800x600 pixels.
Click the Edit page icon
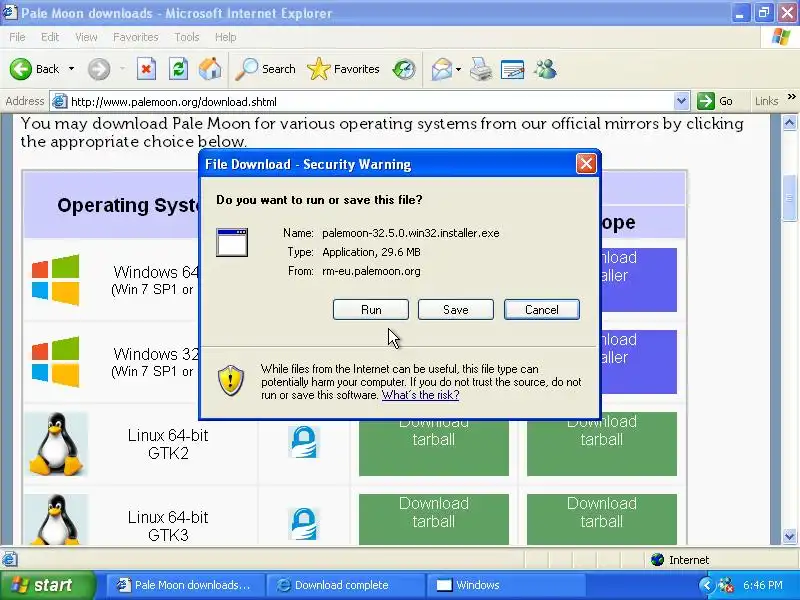(513, 69)
